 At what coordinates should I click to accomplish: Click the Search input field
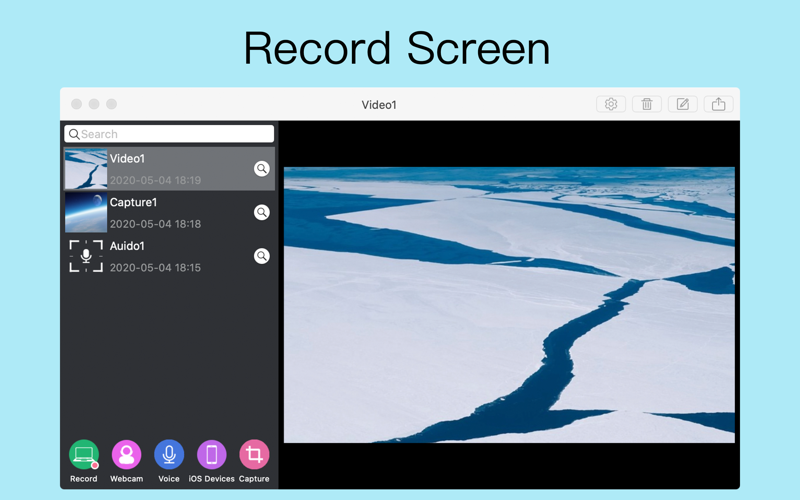click(169, 134)
